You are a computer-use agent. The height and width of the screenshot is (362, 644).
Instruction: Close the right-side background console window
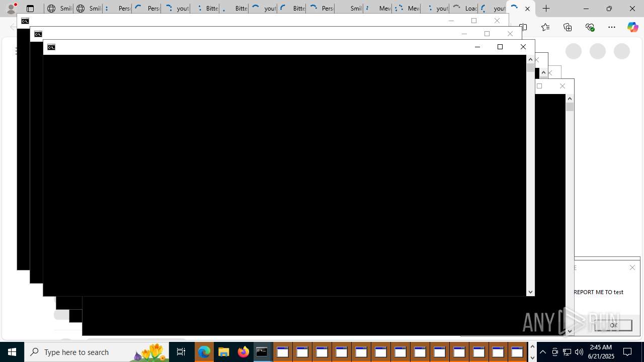click(x=562, y=86)
